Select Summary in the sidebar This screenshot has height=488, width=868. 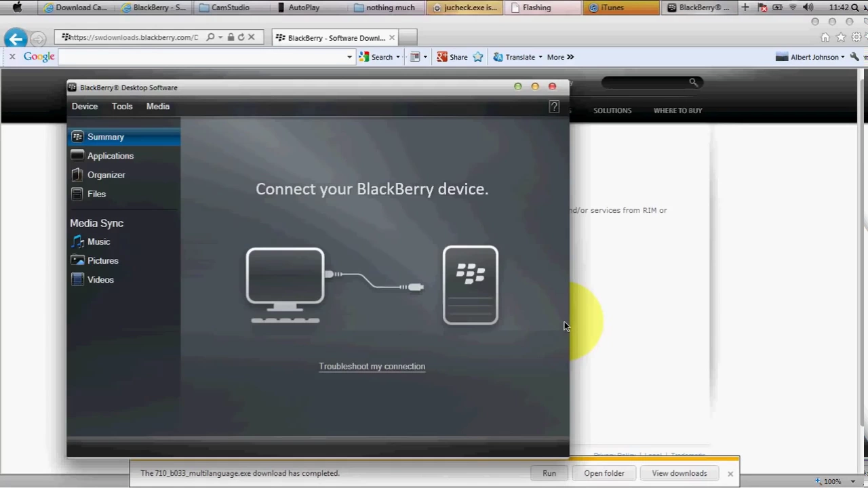coord(123,137)
